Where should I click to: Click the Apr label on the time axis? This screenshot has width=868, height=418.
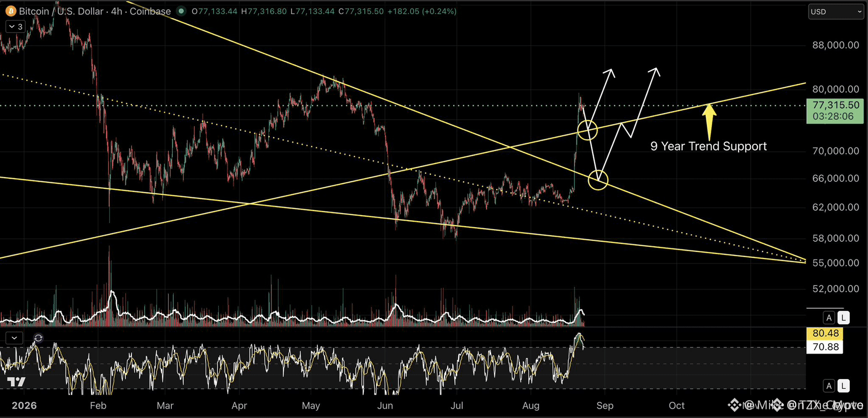[239, 405]
